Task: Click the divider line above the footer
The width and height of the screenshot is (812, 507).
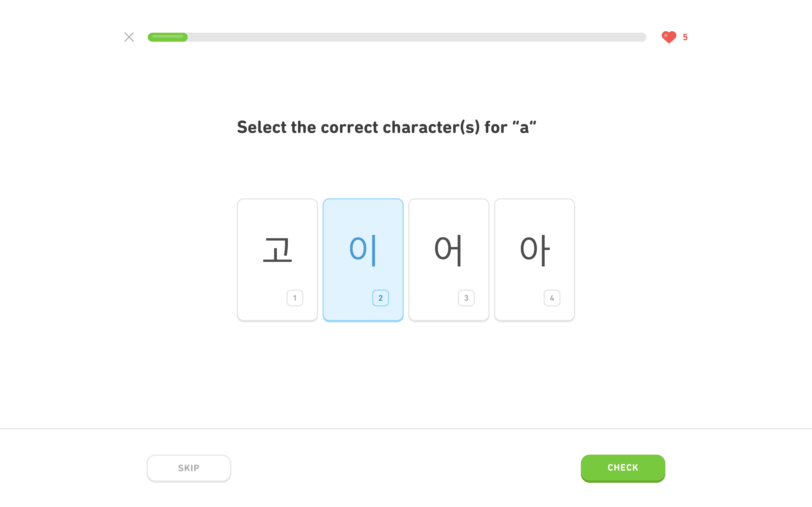Action: pos(406,428)
